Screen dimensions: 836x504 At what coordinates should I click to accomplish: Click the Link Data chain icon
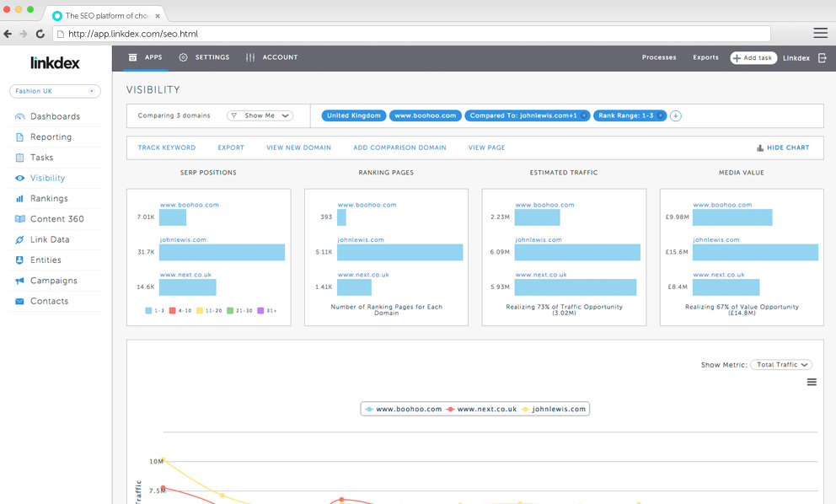pyautogui.click(x=19, y=239)
